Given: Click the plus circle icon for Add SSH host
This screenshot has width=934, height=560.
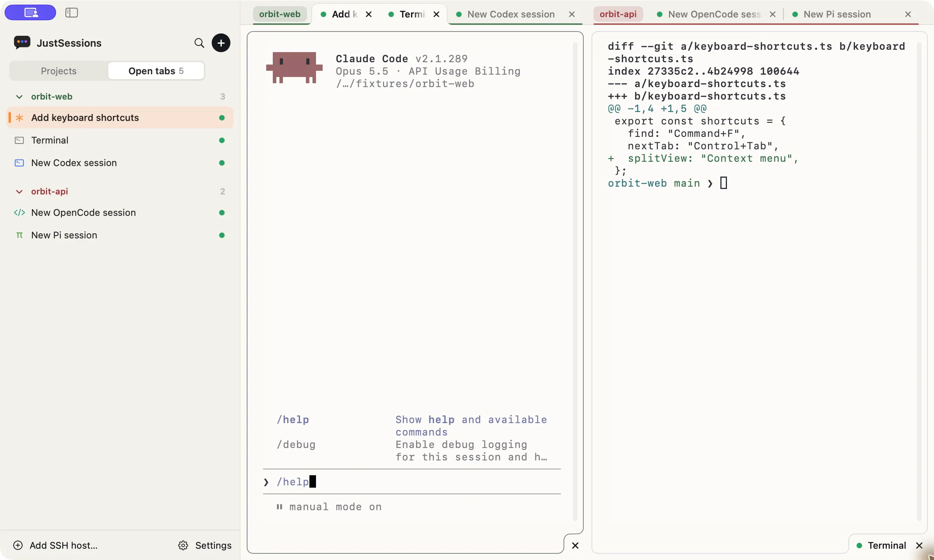Looking at the screenshot, I should point(18,545).
